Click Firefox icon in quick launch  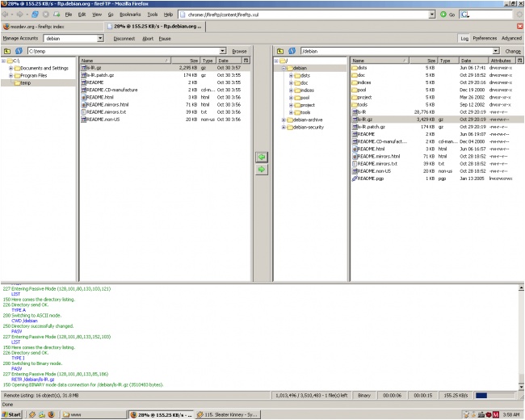51,414
